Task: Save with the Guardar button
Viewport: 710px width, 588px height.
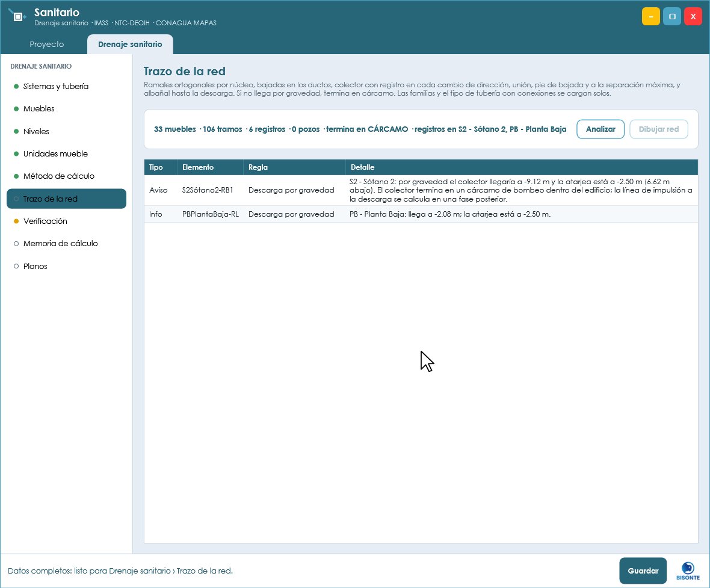Action: pos(643,571)
